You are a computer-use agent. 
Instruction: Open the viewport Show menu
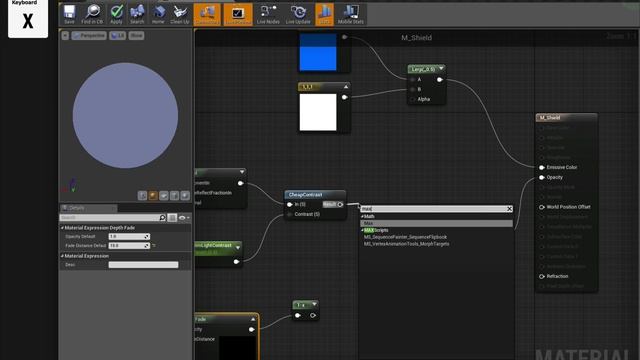(136, 36)
